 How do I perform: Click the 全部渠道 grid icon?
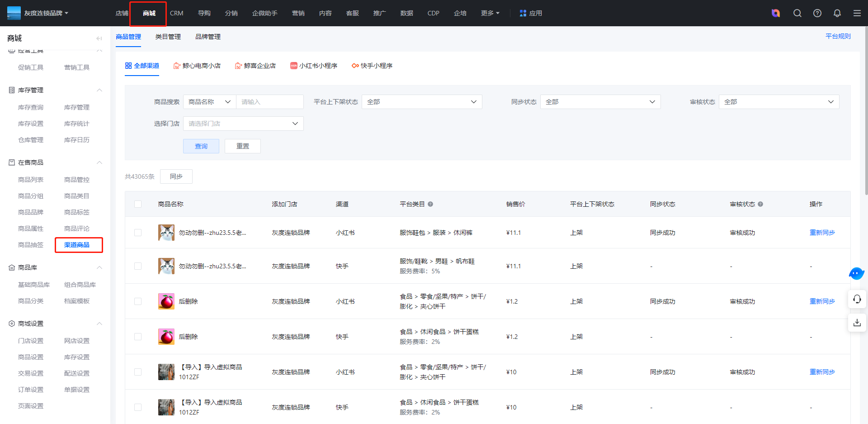tap(128, 66)
